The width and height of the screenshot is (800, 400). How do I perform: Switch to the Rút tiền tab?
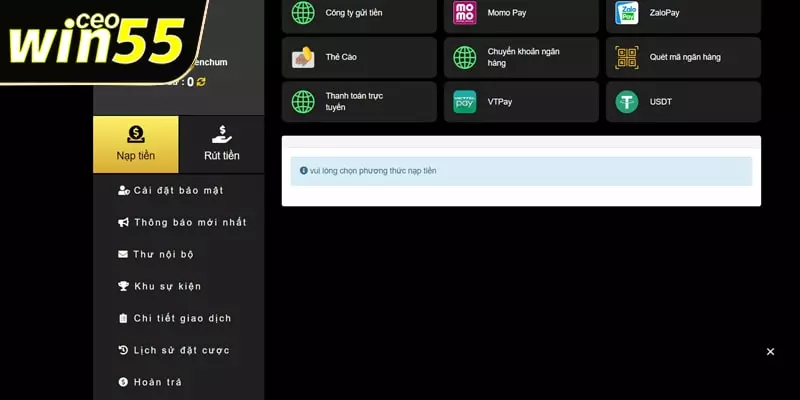[x=221, y=144]
